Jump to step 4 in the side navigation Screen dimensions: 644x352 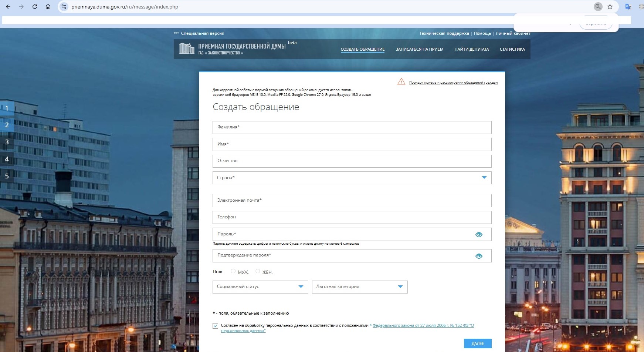click(x=7, y=159)
